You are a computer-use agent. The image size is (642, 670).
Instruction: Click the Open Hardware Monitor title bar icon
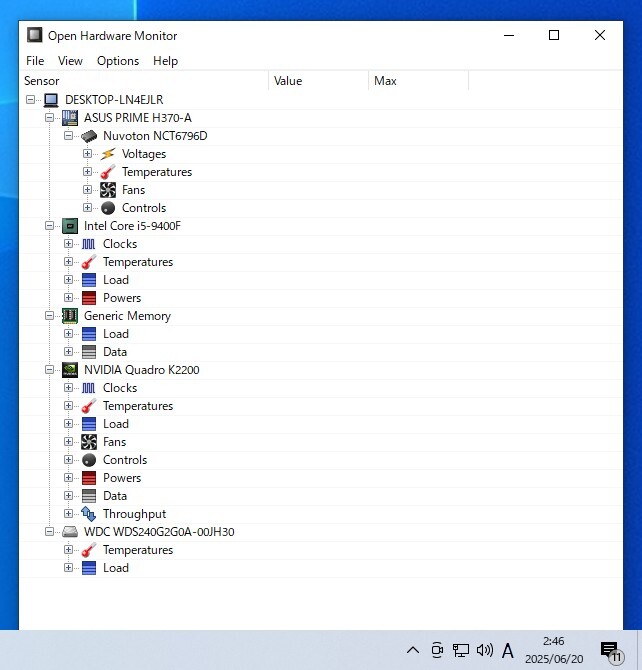(35, 35)
